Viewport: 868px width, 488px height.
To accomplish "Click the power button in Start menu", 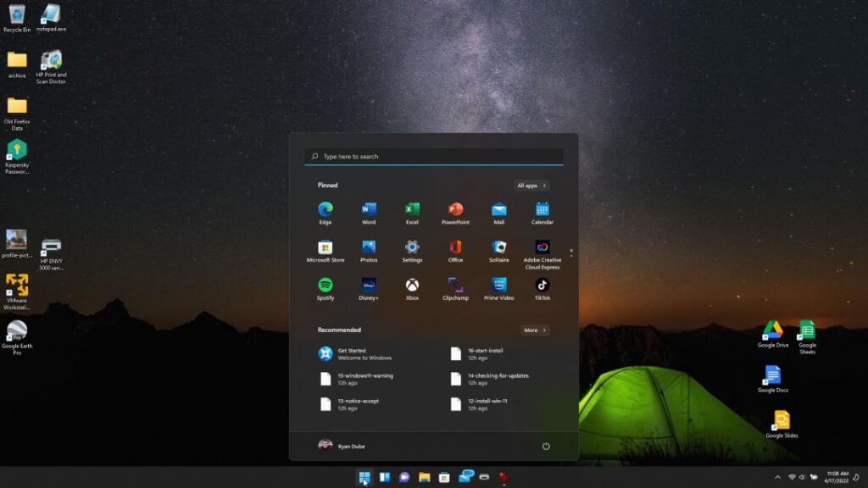I will click(546, 446).
